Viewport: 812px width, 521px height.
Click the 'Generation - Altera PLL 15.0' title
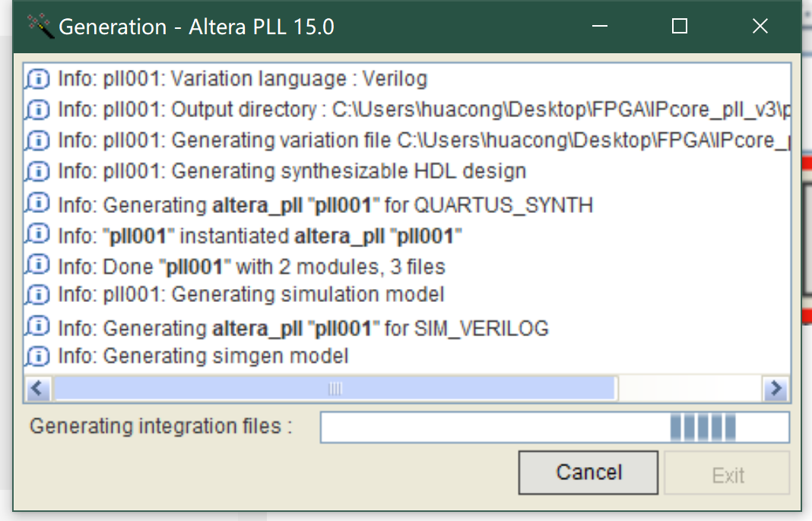(x=196, y=27)
